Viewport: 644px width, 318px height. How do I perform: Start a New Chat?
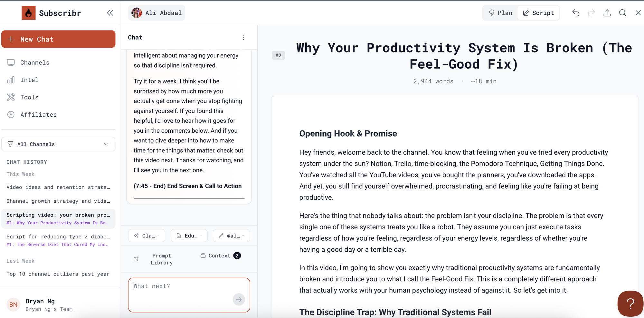58,39
